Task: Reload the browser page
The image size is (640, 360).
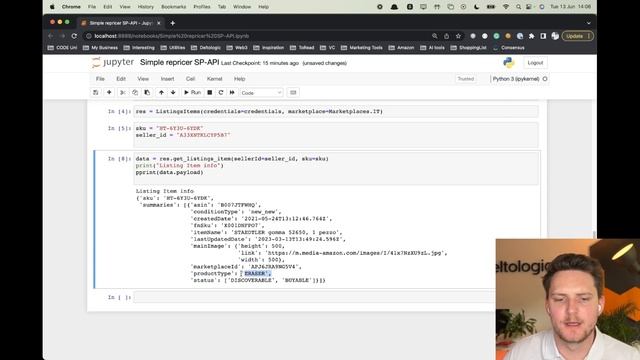Action: click(74, 36)
